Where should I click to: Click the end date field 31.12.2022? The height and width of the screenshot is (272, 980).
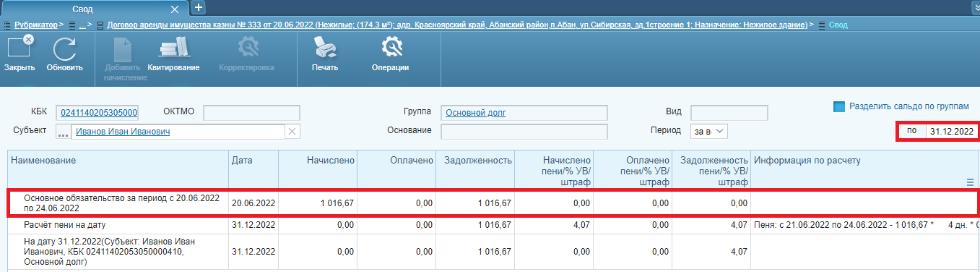point(951,132)
